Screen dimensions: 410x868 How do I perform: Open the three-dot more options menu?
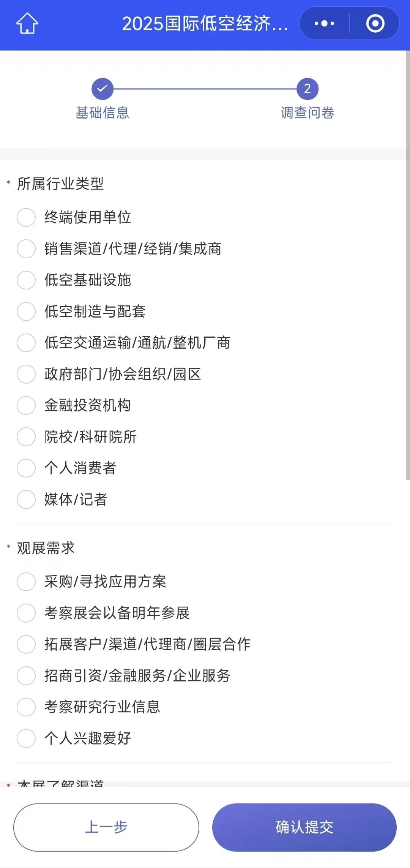click(324, 24)
